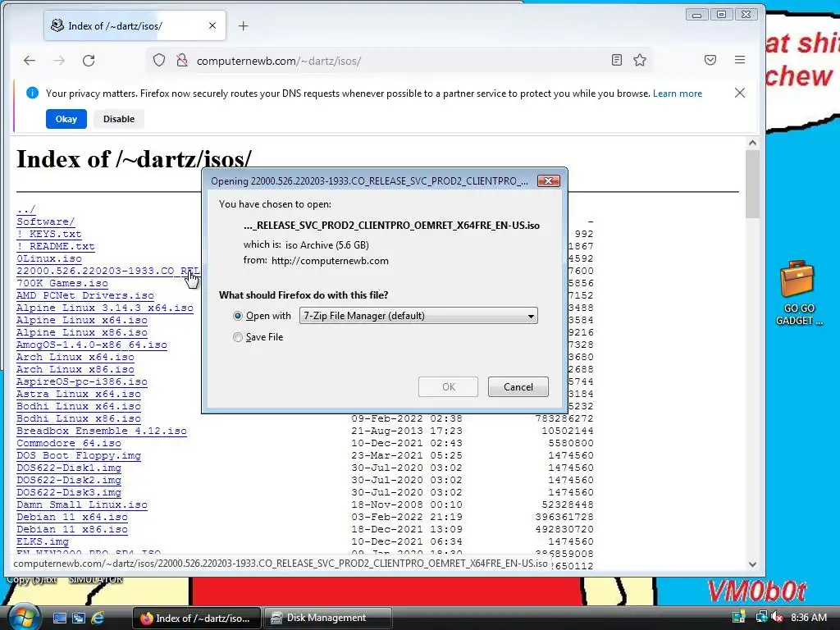Expand the 7-Zip File Manager dropdown
Image resolution: width=840 pixels, height=630 pixels.
[x=418, y=316]
